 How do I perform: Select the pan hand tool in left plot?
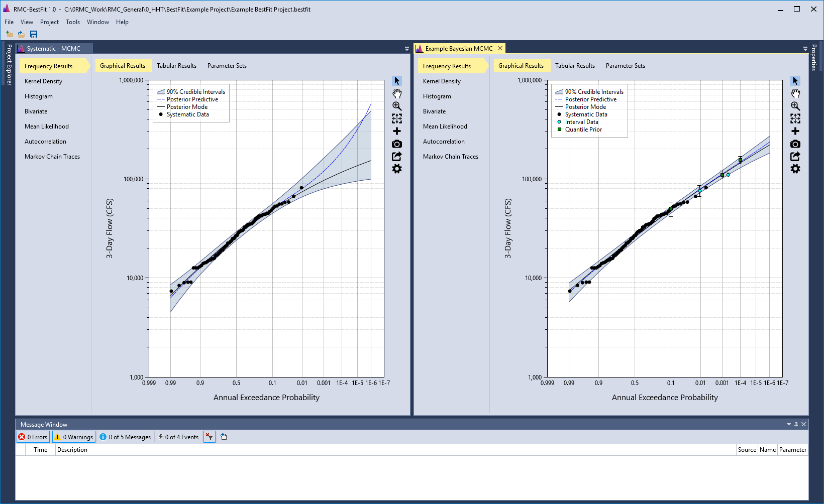point(397,94)
